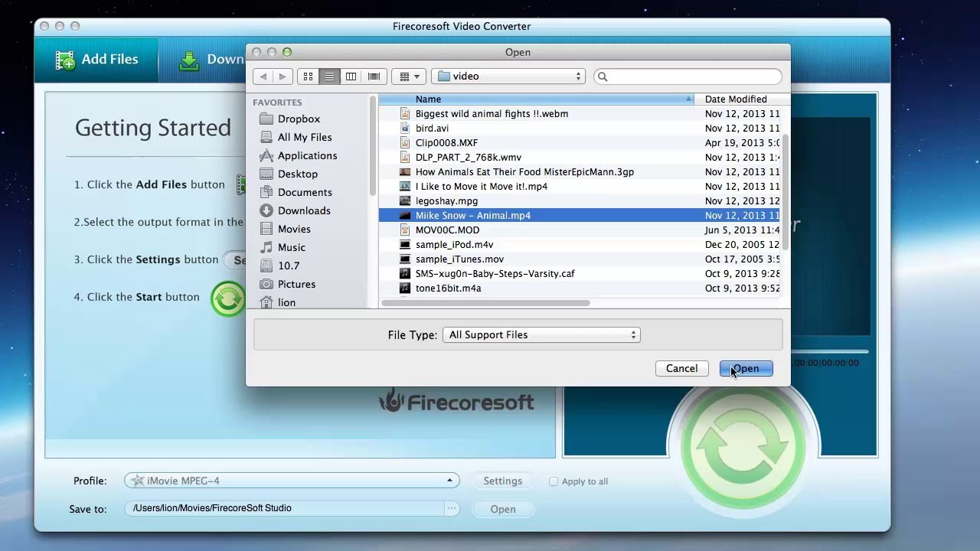980x551 pixels.
Task: Select SMS-xug0n-Baby-Steps-Varsity.caf file
Action: (495, 273)
